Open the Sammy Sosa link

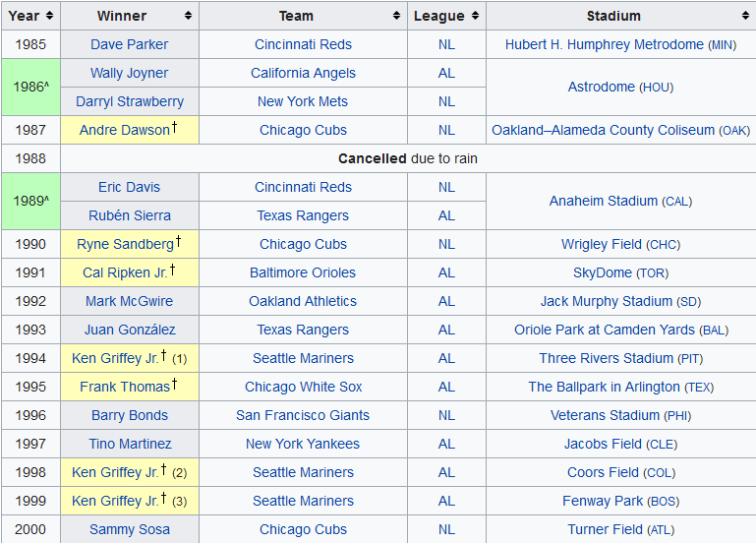(x=129, y=529)
